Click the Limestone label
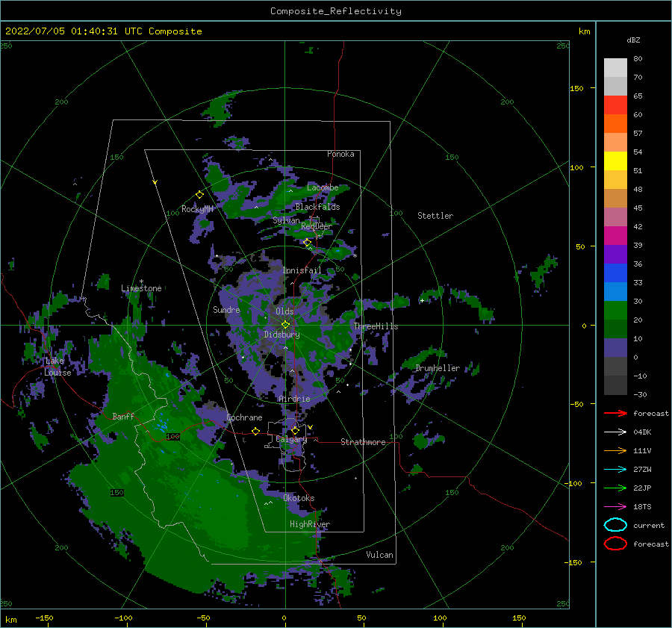This screenshot has height=628, width=672. 141,288
